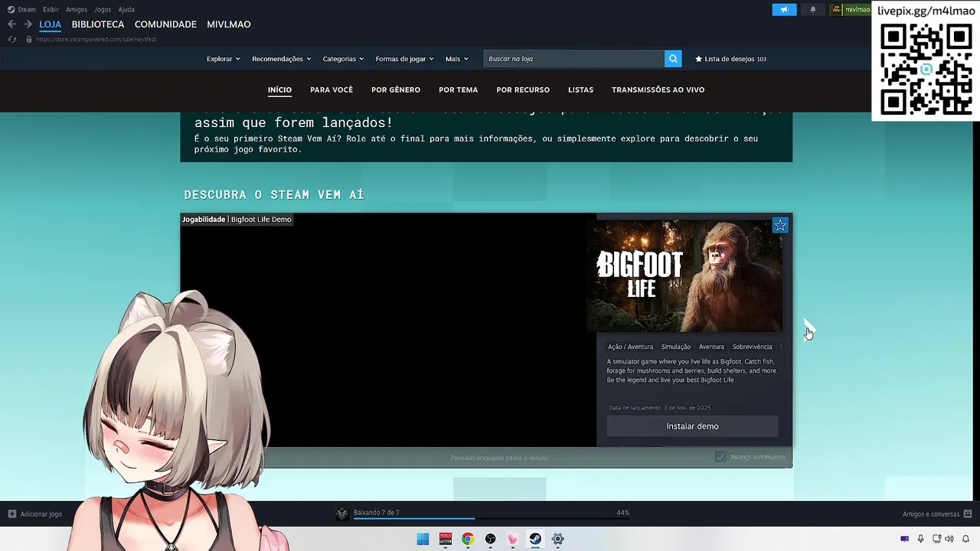Open the Ajuda menu
This screenshot has height=551, width=980.
(126, 9)
